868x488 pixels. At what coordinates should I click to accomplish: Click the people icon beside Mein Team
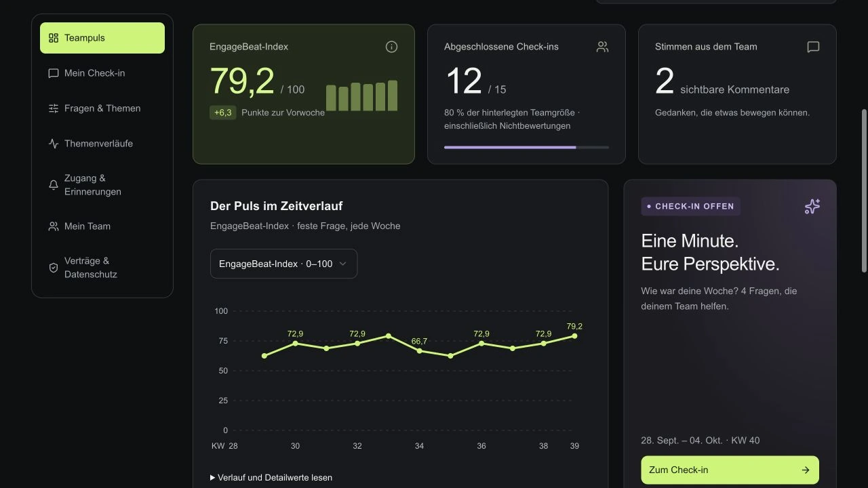(54, 226)
